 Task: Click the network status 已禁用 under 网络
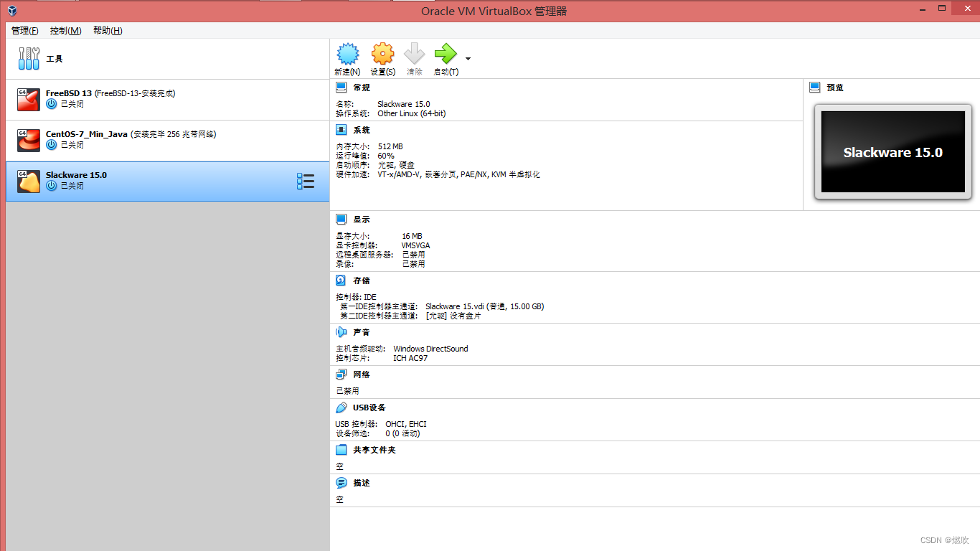[x=347, y=391]
